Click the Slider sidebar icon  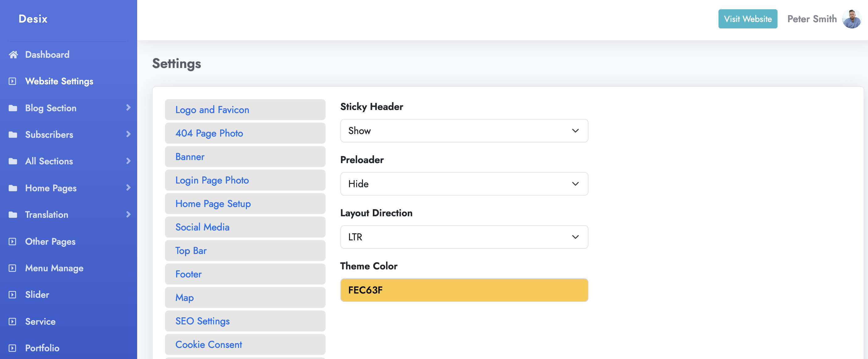(12, 295)
